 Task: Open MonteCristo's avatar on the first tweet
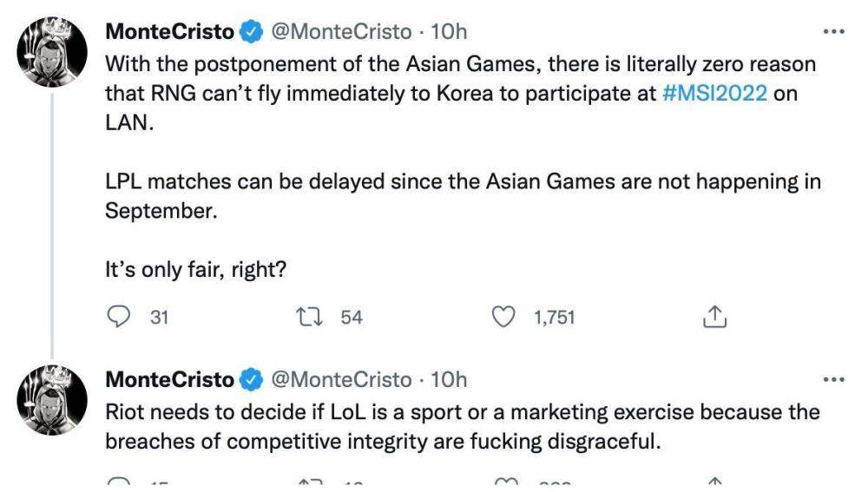pyautogui.click(x=52, y=51)
